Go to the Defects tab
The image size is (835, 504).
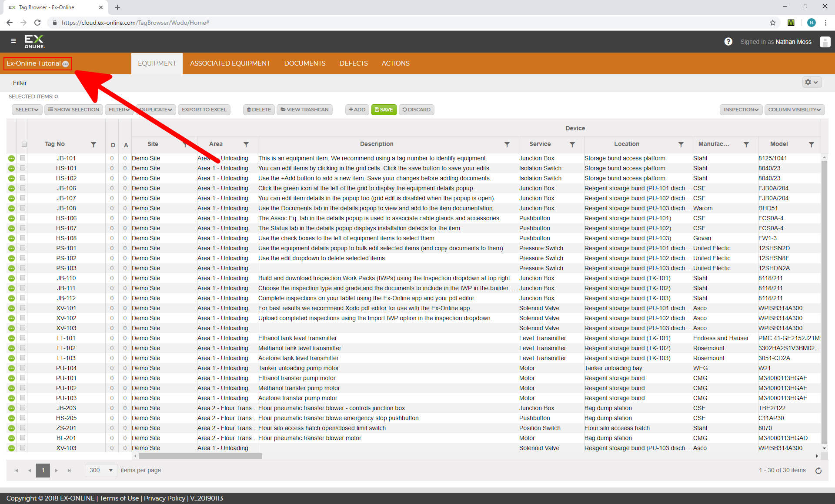click(x=353, y=63)
